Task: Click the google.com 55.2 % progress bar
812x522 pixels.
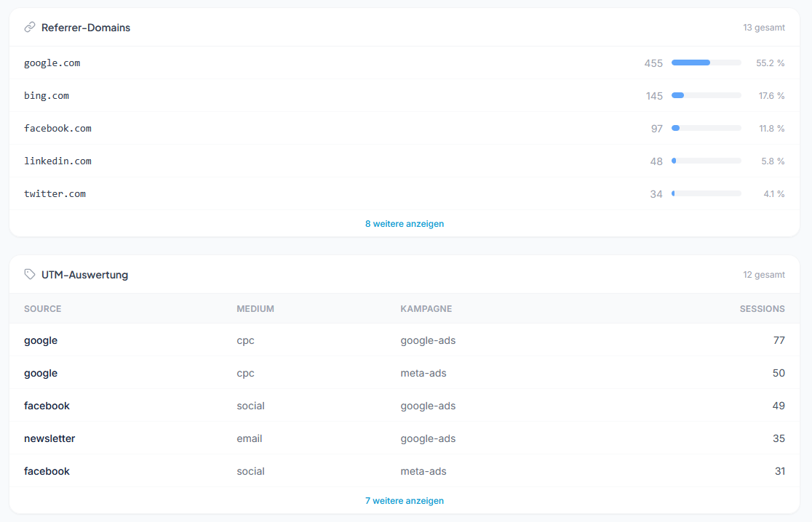Action: (706, 63)
